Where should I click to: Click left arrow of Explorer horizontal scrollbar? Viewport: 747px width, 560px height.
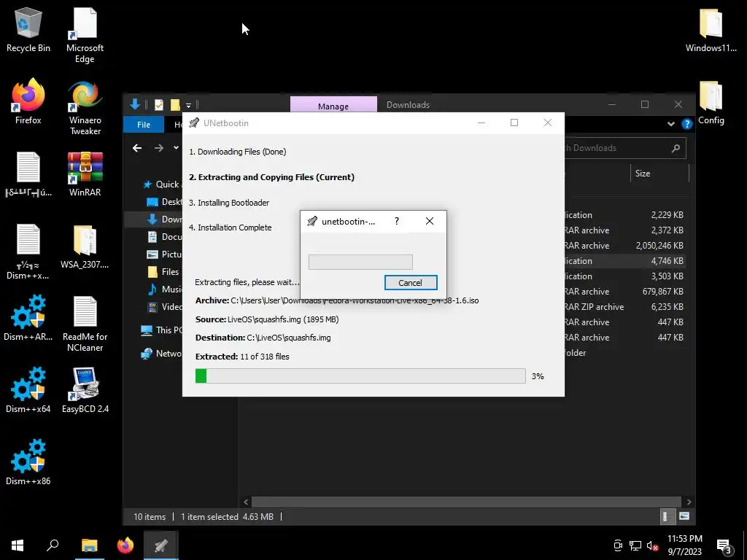coord(246,502)
